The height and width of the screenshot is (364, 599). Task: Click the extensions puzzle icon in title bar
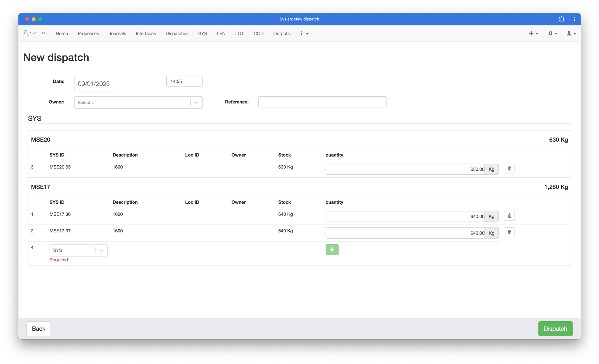click(x=562, y=19)
